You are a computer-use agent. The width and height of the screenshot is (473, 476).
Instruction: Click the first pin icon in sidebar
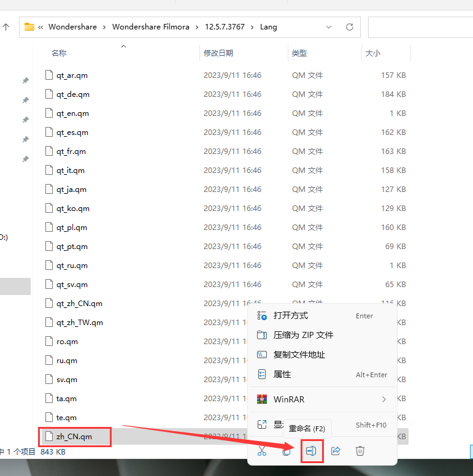[x=26, y=80]
